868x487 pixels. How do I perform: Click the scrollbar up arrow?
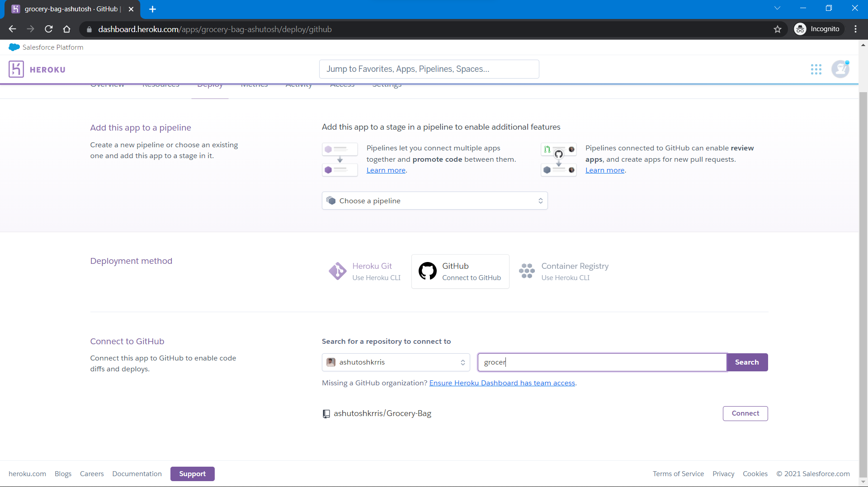coord(863,45)
